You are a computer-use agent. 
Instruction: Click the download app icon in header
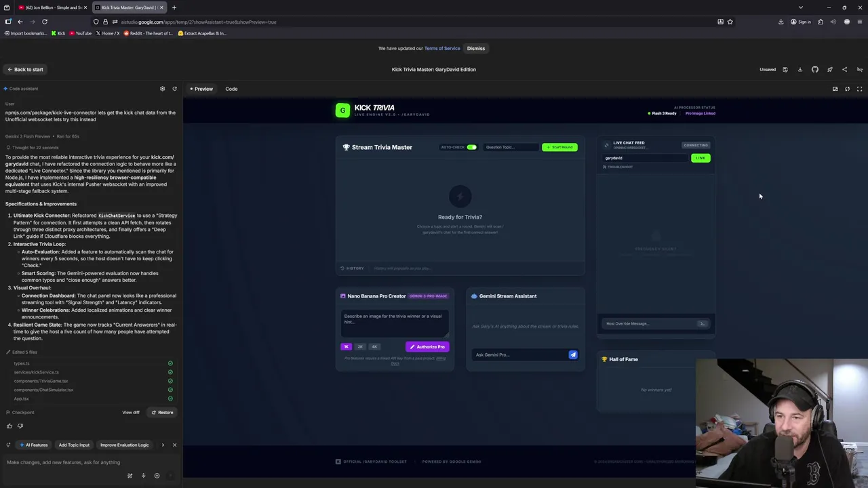coord(800,69)
